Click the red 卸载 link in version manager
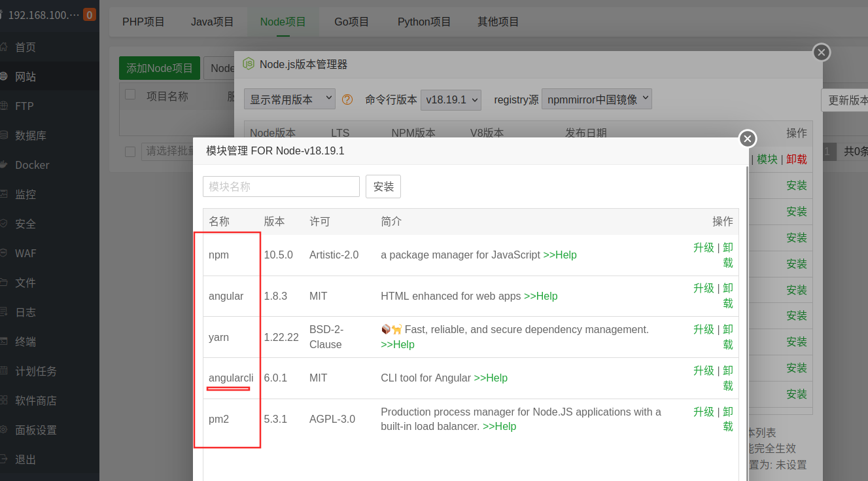The height and width of the screenshot is (481, 868). (797, 159)
